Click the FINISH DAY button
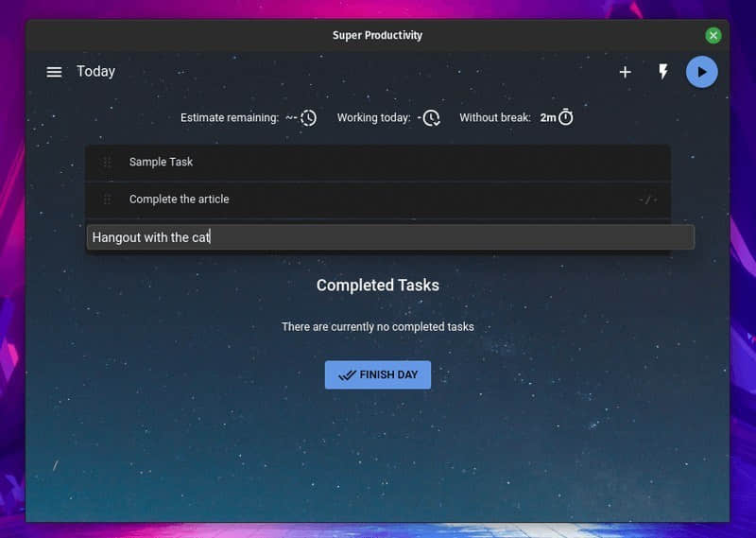This screenshot has width=756, height=538. [377, 374]
